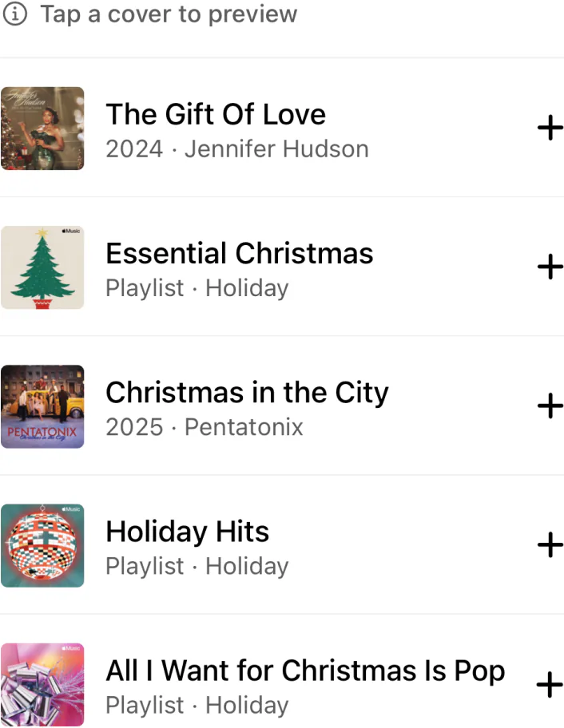The image size is (564, 728).
Task: Preview The Gift Of Love album cover
Action: pyautogui.click(x=42, y=128)
